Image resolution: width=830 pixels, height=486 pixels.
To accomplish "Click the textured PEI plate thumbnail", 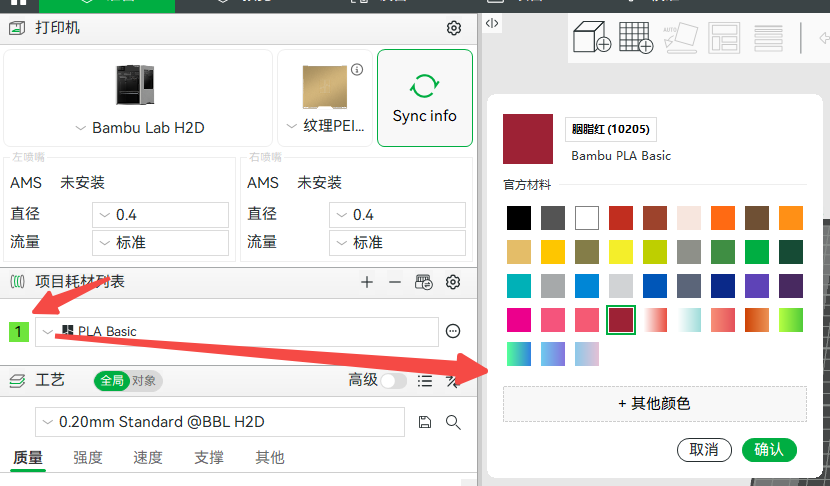I will click(x=324, y=87).
